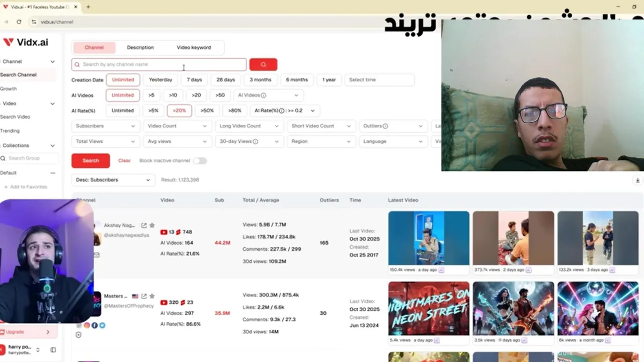Open the Short Video Count dropdown

320,126
